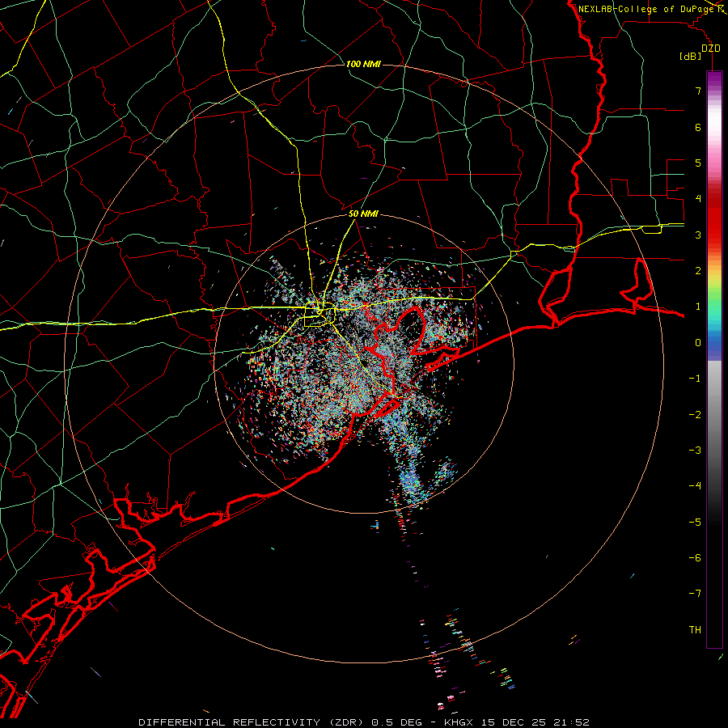The height and width of the screenshot is (728, 728).
Task: Click the '50 NMI' range ring label
Action: pyautogui.click(x=363, y=214)
